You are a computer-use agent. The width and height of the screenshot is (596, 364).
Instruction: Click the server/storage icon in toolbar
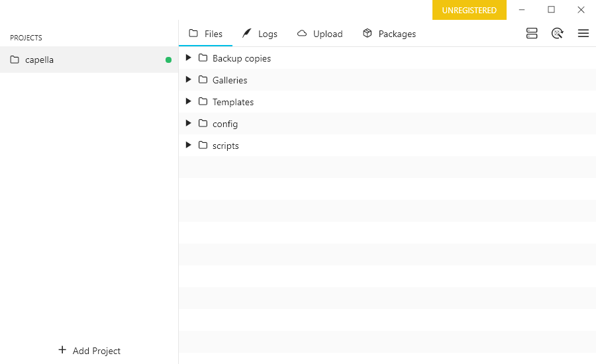point(532,33)
